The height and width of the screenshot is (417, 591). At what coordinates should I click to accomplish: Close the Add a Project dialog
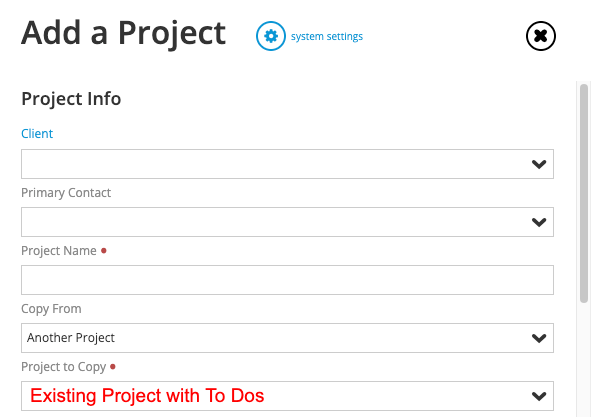[540, 36]
